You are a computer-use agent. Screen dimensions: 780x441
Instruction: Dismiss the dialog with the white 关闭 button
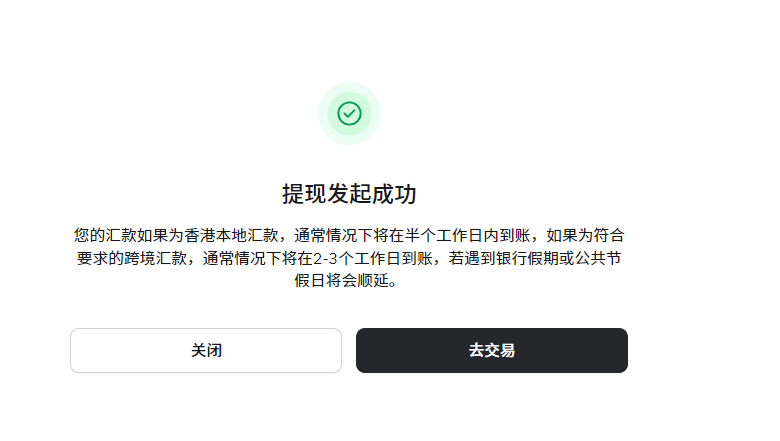pyautogui.click(x=206, y=351)
